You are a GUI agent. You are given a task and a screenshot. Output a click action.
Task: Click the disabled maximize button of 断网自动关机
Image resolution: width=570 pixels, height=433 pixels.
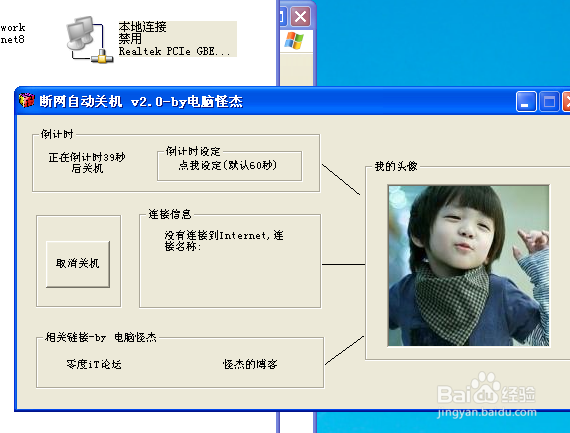549,101
